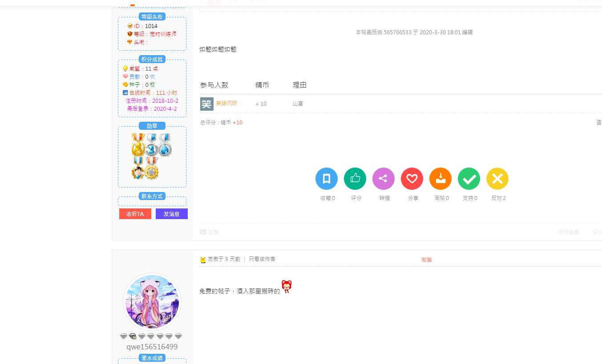602x364 pixels.
Task: Click the 理由 column header
Action: (x=299, y=85)
